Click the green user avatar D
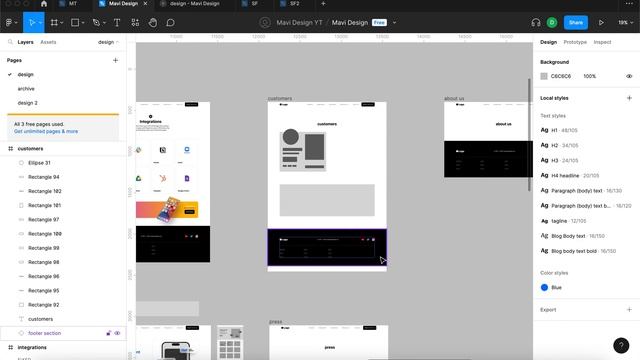Screen dimensions: 640x360 [x=552, y=23]
